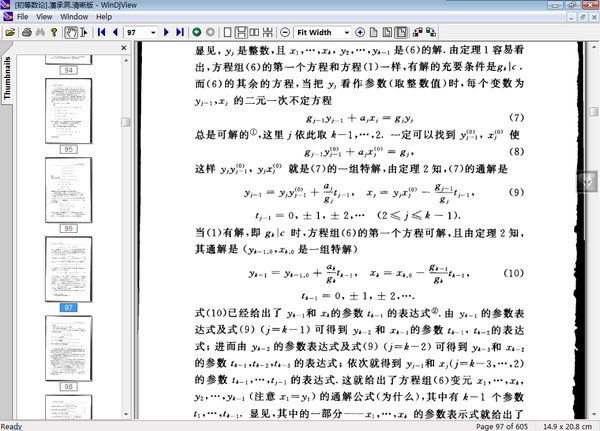Open the Fit Width zoom dropdown

click(347, 33)
